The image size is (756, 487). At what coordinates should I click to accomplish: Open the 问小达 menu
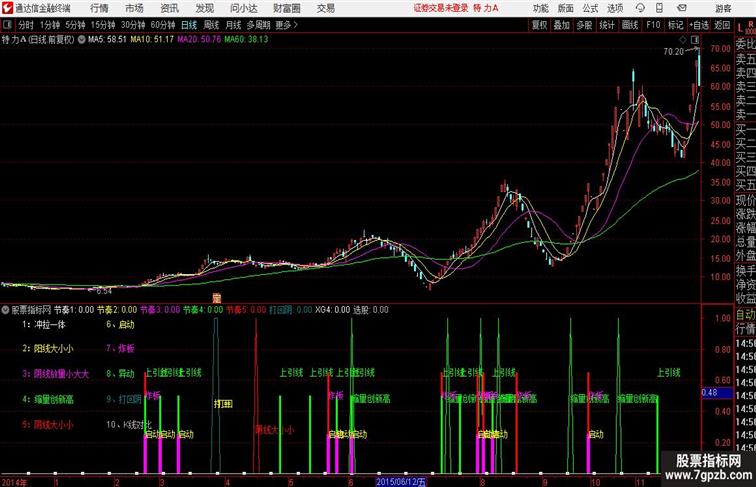243,8
